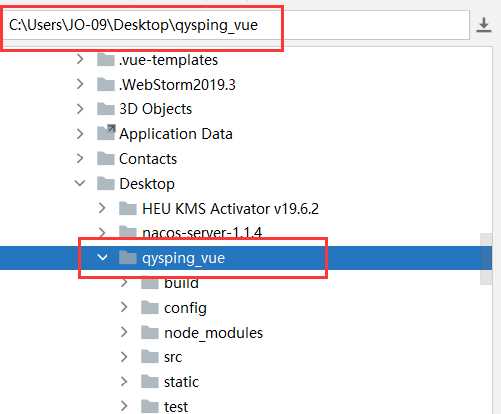Screen dimensions: 501x414
Task: Expand the src folder
Action: point(124,357)
